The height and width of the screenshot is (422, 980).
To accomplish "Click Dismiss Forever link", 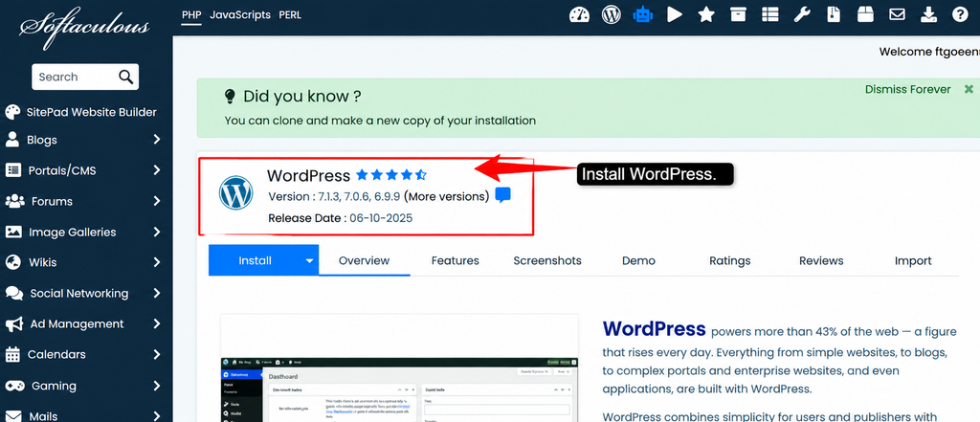I will click(x=907, y=89).
